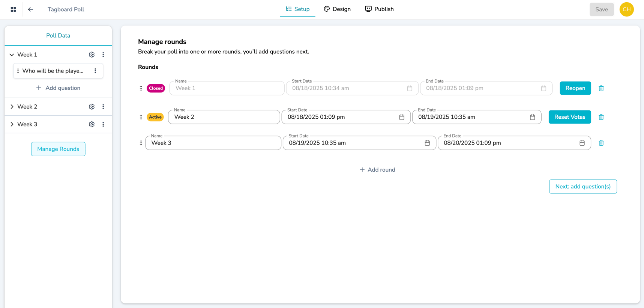The width and height of the screenshot is (644, 308).
Task: Click the Week 3 end date field
Action: [514, 143]
